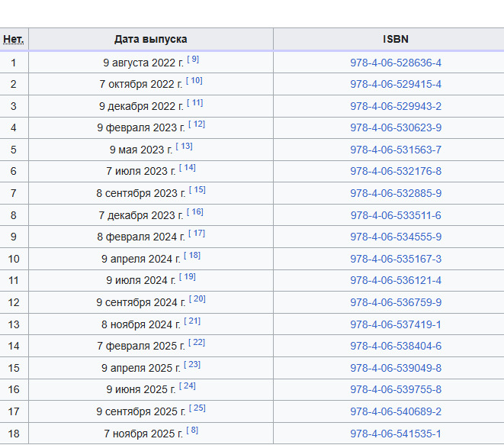Follow citation [15] for 8 сентября 2023
This screenshot has width=504, height=445.
197,190
